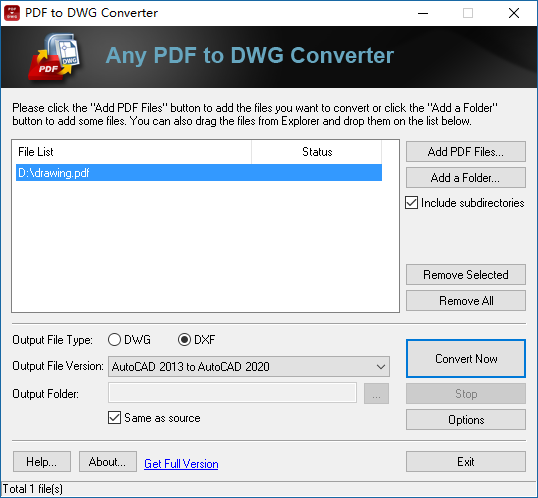The width and height of the screenshot is (538, 498).
Task: Click the Status column header
Action: [x=316, y=152]
